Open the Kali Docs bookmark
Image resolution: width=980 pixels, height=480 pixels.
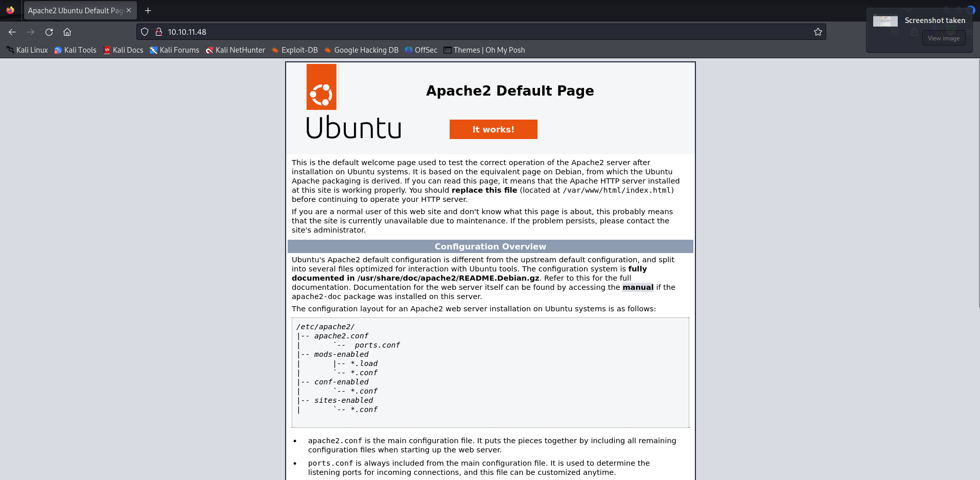click(x=123, y=50)
